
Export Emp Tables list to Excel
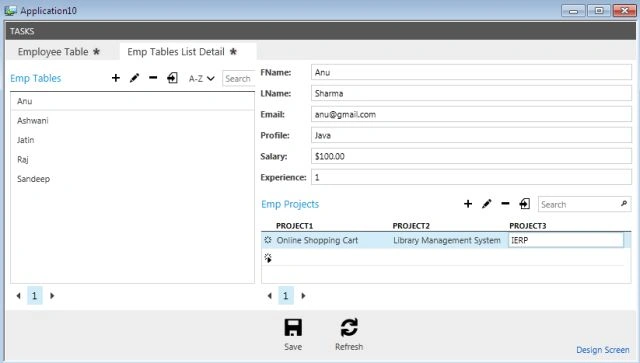click(x=172, y=78)
